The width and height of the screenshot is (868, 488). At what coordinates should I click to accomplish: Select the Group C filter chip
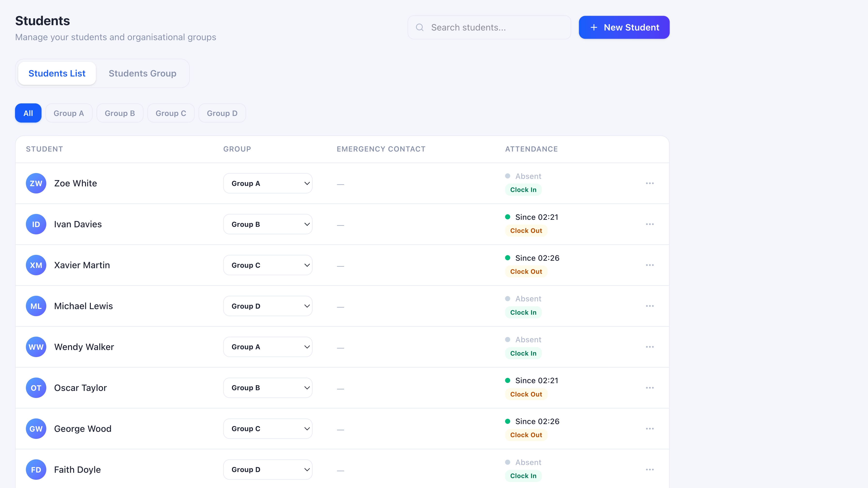[x=171, y=113]
